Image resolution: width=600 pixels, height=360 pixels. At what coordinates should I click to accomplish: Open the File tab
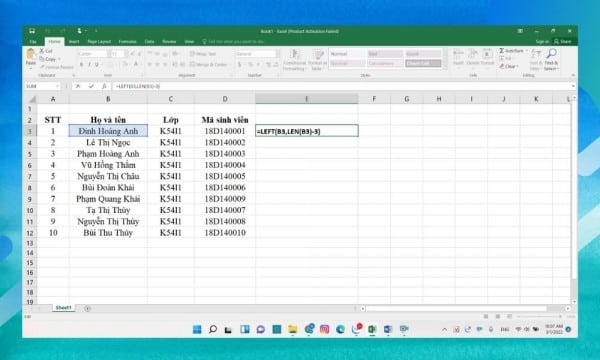(x=33, y=42)
